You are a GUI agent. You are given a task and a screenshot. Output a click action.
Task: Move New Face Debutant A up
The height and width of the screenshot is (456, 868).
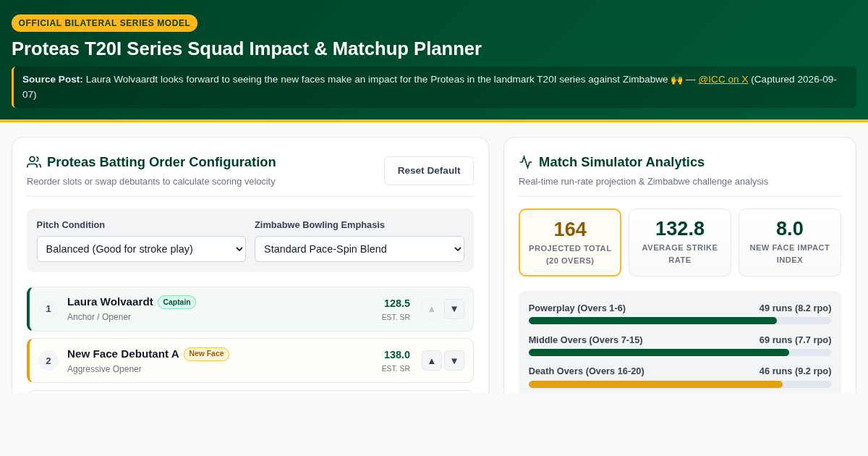pos(432,360)
